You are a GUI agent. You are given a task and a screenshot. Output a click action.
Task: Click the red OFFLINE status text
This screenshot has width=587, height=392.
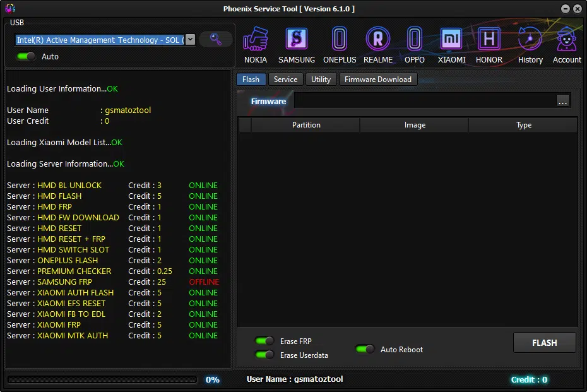tap(204, 282)
